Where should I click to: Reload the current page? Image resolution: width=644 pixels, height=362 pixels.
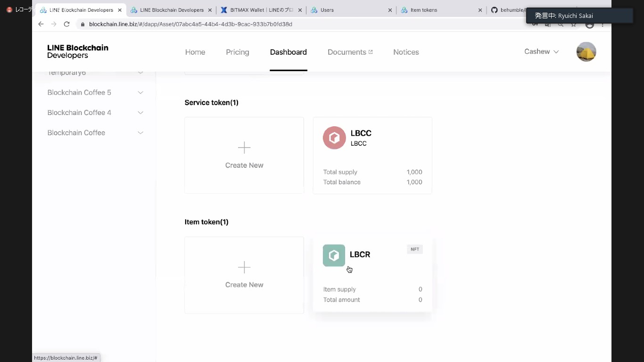point(67,24)
